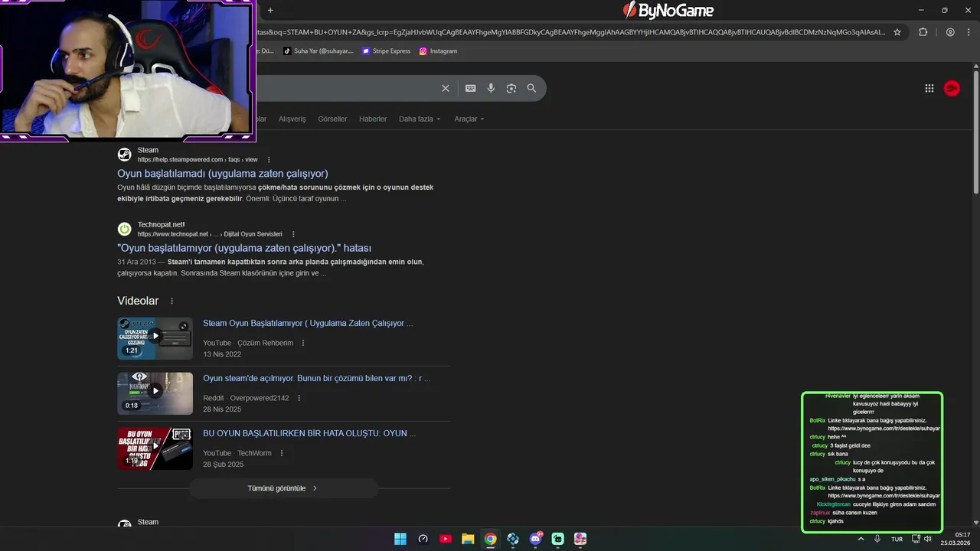Image resolution: width=980 pixels, height=551 pixels.
Task: Search by image with Google Lens icon
Action: point(511,88)
